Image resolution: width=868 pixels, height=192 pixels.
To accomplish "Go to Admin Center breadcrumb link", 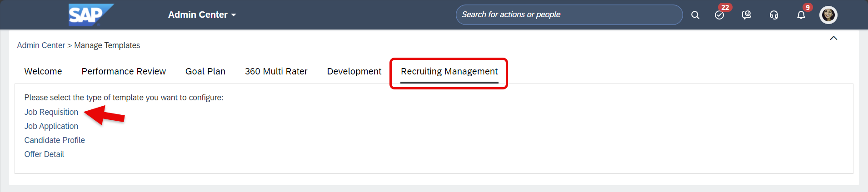I will [x=41, y=45].
